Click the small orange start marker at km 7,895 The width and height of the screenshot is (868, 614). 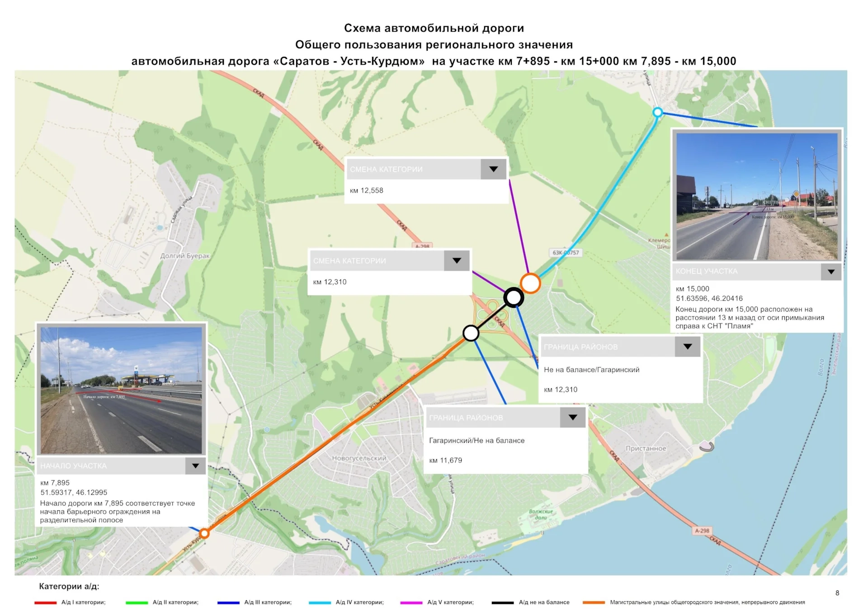pos(204,534)
